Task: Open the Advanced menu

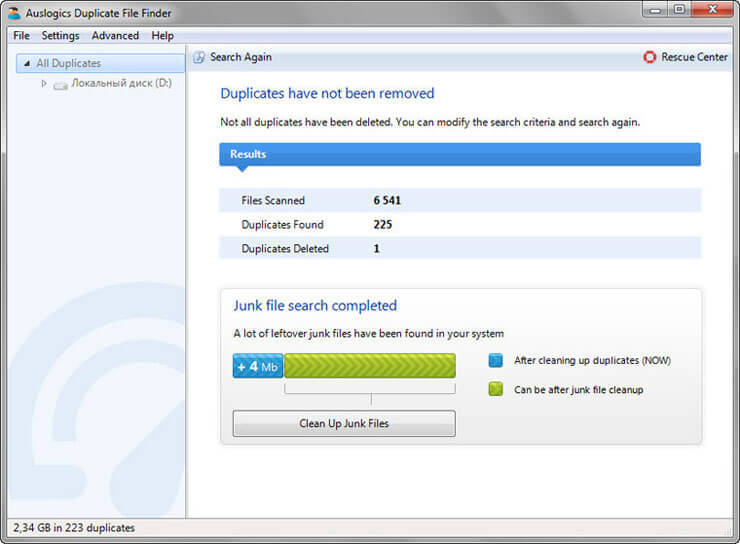Action: [x=115, y=36]
